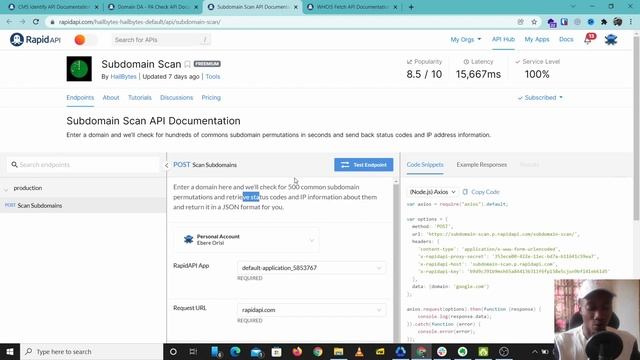
Task: Click the browser address bar URL
Action: (x=140, y=22)
